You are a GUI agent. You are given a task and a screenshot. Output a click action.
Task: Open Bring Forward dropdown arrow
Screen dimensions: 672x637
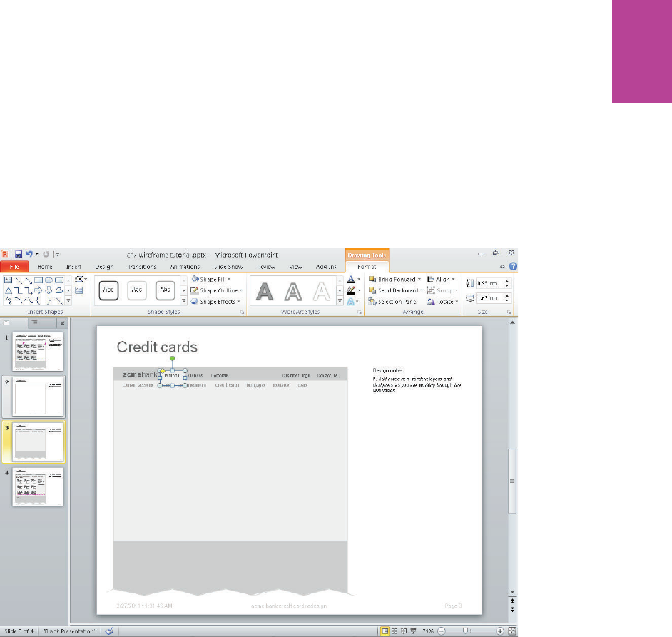point(419,279)
